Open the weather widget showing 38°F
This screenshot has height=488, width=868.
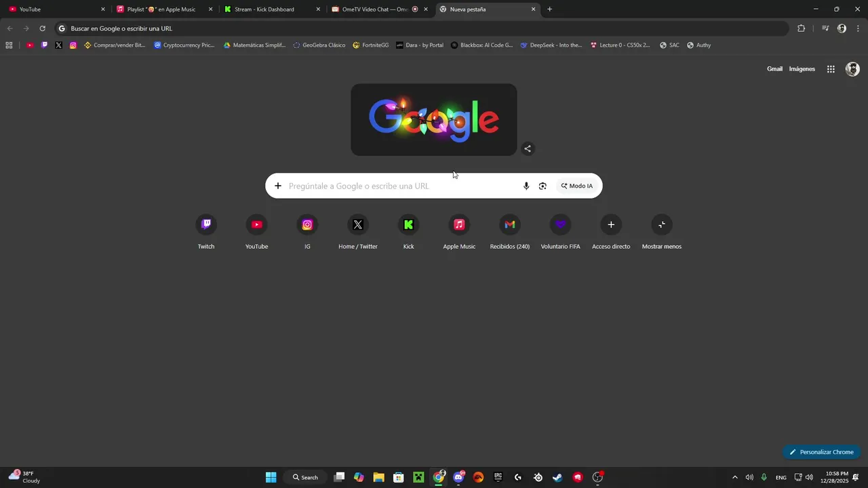[24, 477]
